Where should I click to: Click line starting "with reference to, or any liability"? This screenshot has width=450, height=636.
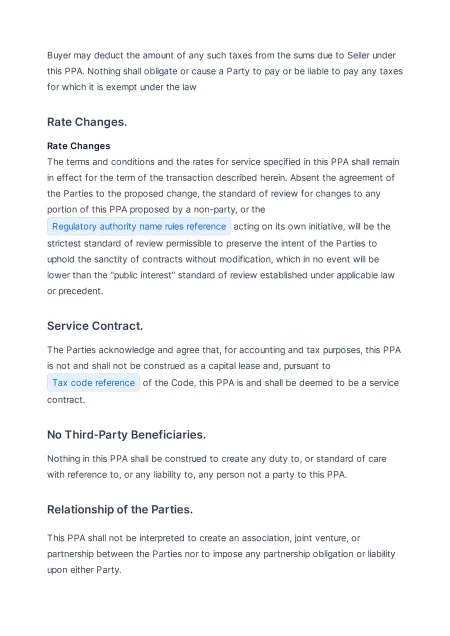pyautogui.click(x=197, y=475)
